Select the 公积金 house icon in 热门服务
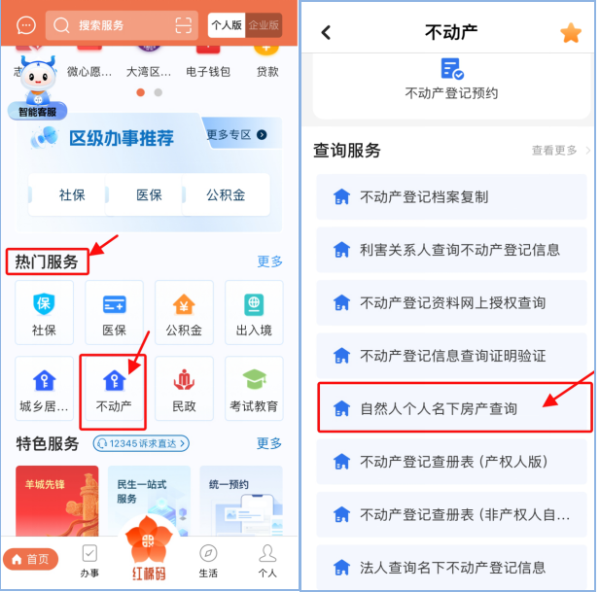Image resolution: width=600 pixels, height=592 pixels. point(184,304)
